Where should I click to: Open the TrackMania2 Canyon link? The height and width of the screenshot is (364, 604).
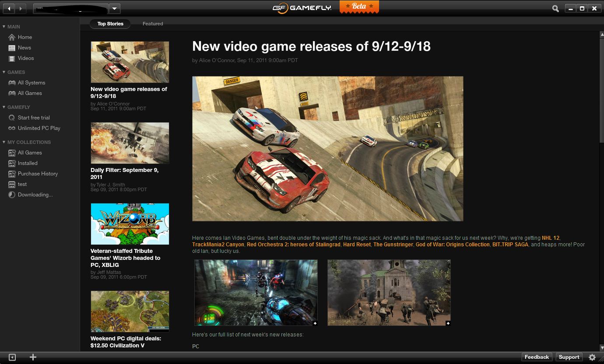pyautogui.click(x=218, y=245)
